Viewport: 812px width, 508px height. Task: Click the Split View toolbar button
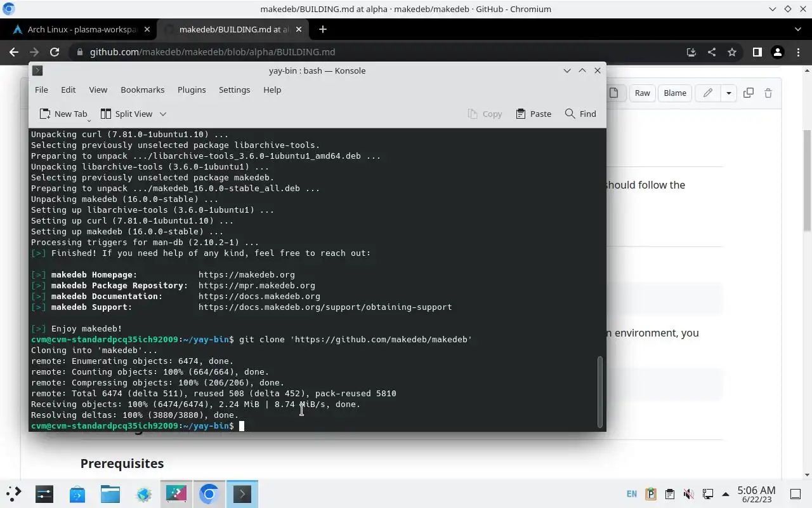point(126,114)
